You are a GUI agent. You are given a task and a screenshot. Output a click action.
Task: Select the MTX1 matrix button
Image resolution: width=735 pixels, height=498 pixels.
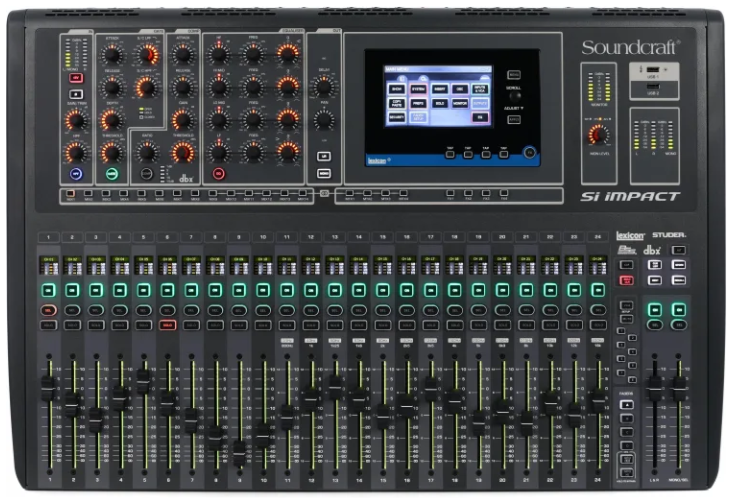click(350, 193)
